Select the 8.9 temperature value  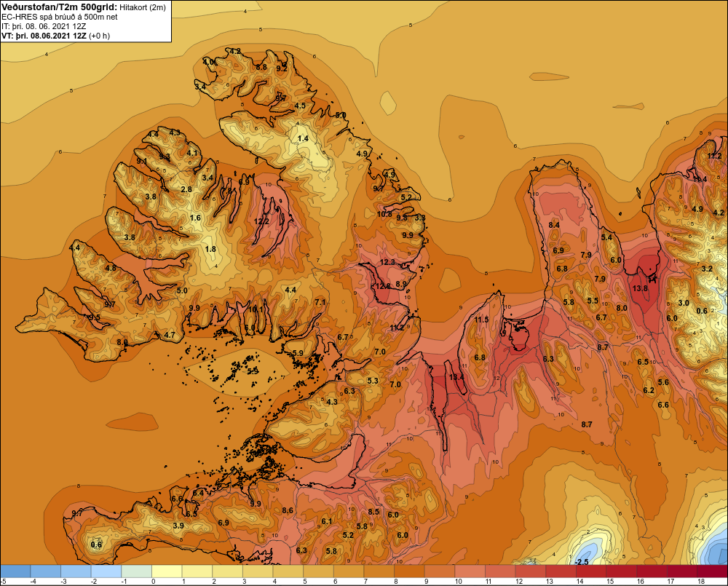point(400,284)
